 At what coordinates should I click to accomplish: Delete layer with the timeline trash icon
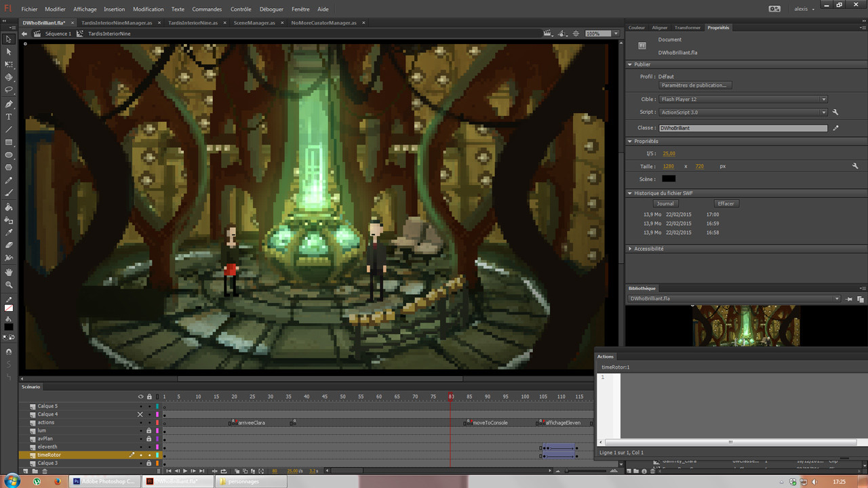45,471
